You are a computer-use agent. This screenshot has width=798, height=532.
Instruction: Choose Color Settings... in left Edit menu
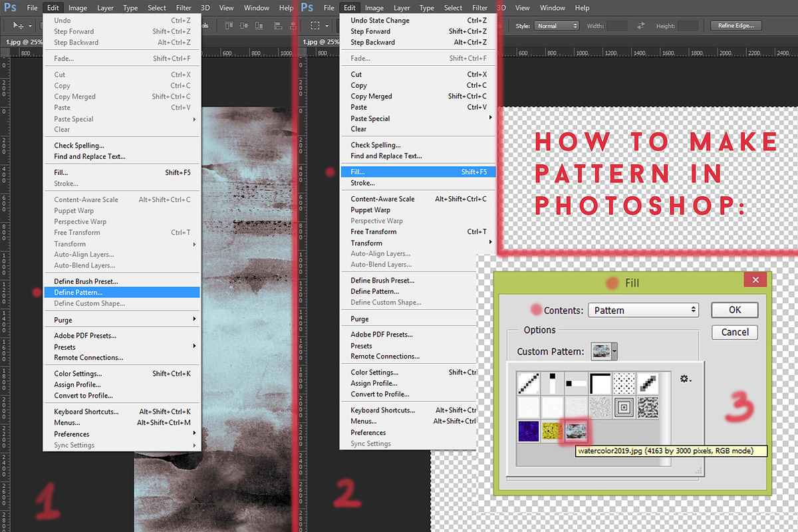coord(122,374)
